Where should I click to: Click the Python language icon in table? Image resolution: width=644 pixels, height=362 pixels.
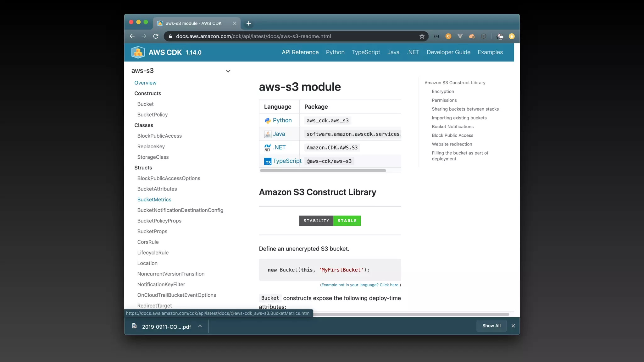tap(268, 121)
